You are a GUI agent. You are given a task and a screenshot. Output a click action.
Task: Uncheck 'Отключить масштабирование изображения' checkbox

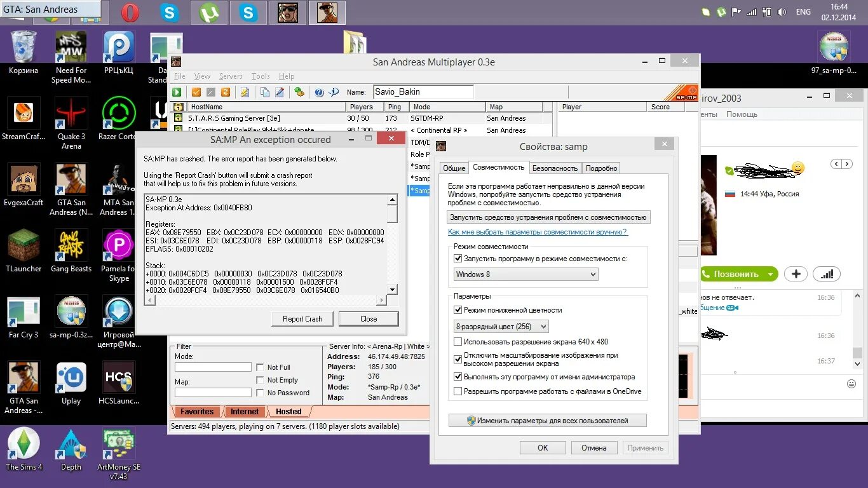pyautogui.click(x=458, y=359)
